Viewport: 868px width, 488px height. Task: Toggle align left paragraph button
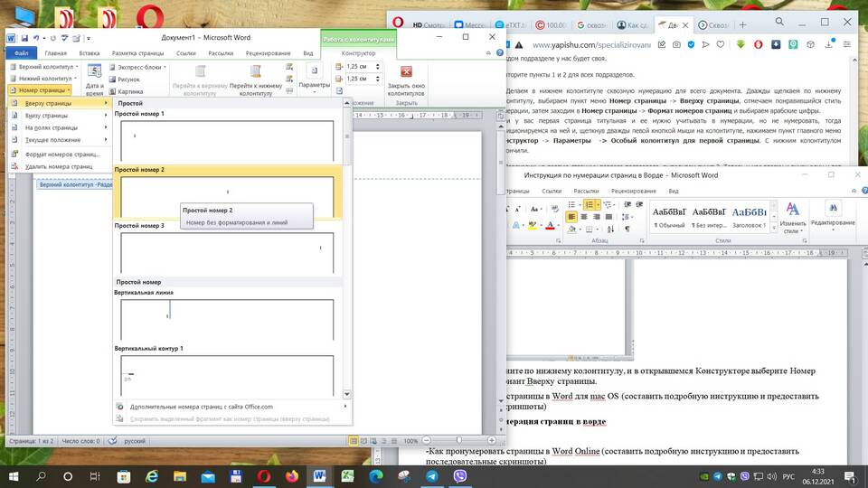(571, 217)
